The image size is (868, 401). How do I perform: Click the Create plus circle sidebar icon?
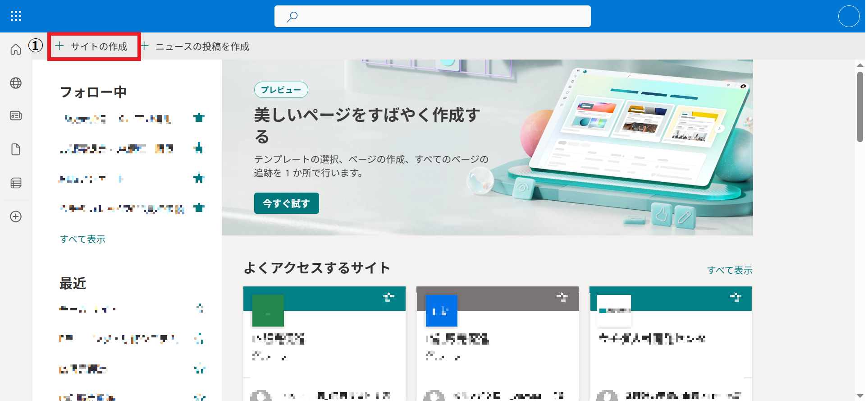tap(16, 217)
